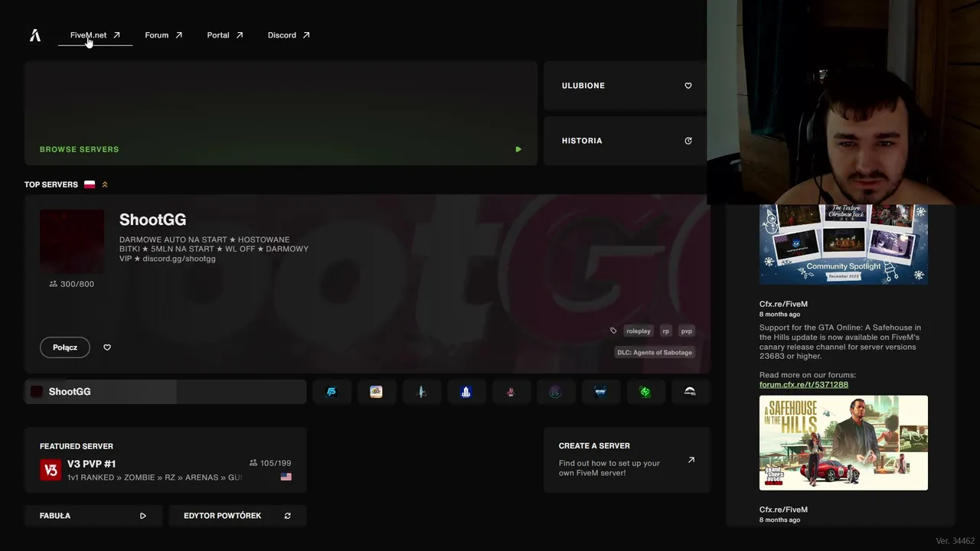Click the double chevron next to Top Servers

coord(105,184)
